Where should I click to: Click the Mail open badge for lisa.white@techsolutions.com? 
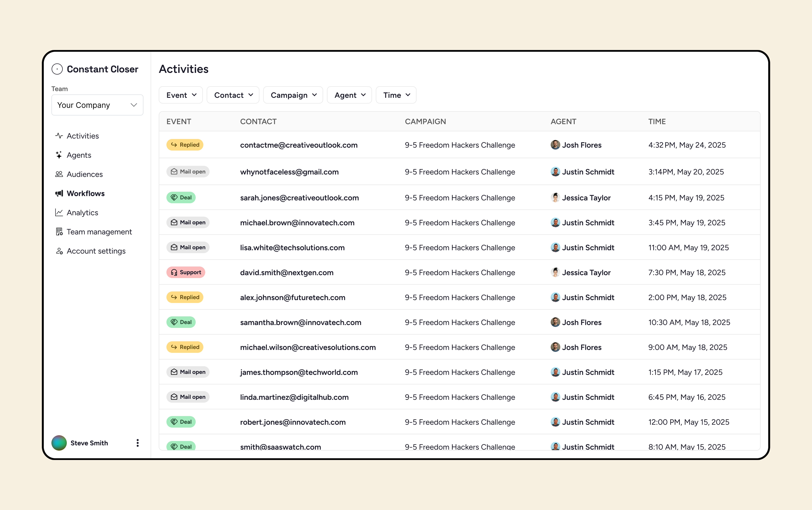[188, 248]
